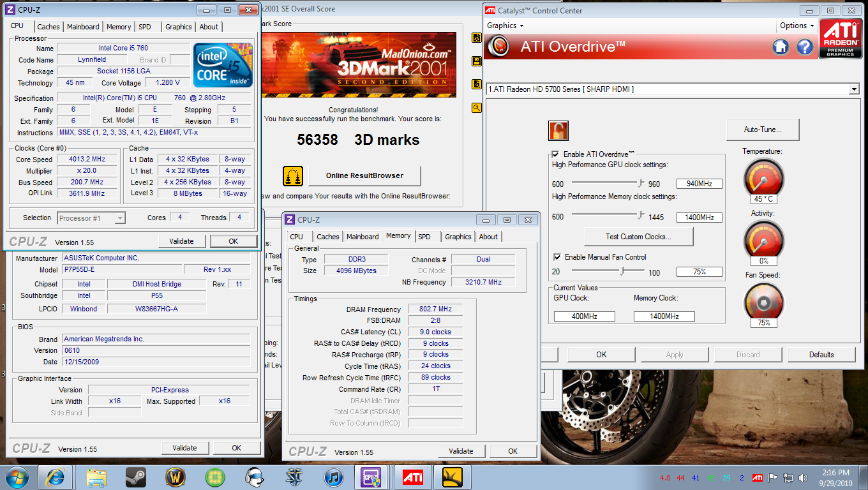The height and width of the screenshot is (490, 868).
Task: Open the Action Center flag tray icon
Action: [773, 478]
